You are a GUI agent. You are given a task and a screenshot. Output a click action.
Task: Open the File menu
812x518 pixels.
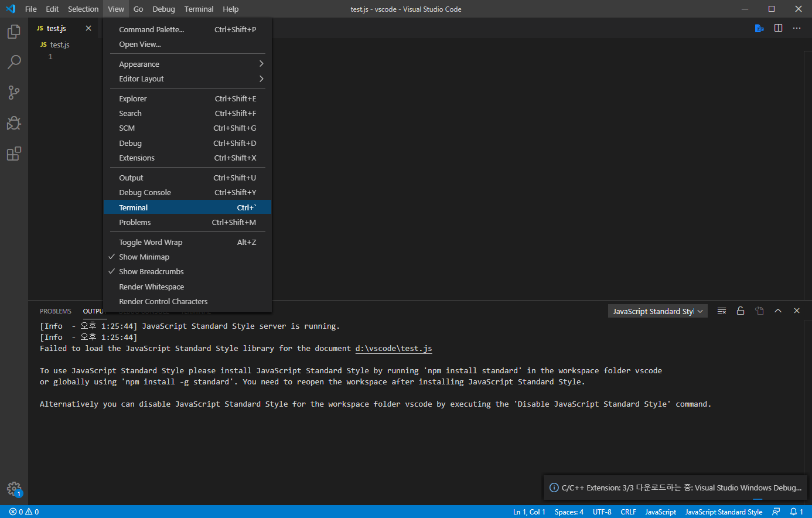[x=31, y=9]
